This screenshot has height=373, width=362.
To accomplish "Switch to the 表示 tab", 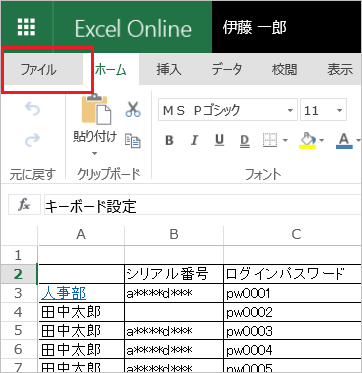I will click(340, 70).
